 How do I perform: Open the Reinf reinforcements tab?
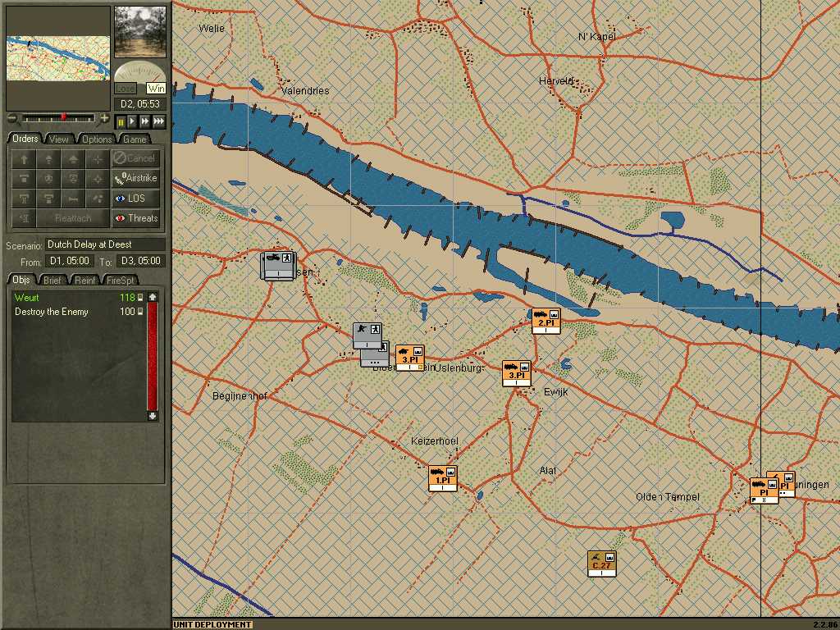tap(84, 281)
